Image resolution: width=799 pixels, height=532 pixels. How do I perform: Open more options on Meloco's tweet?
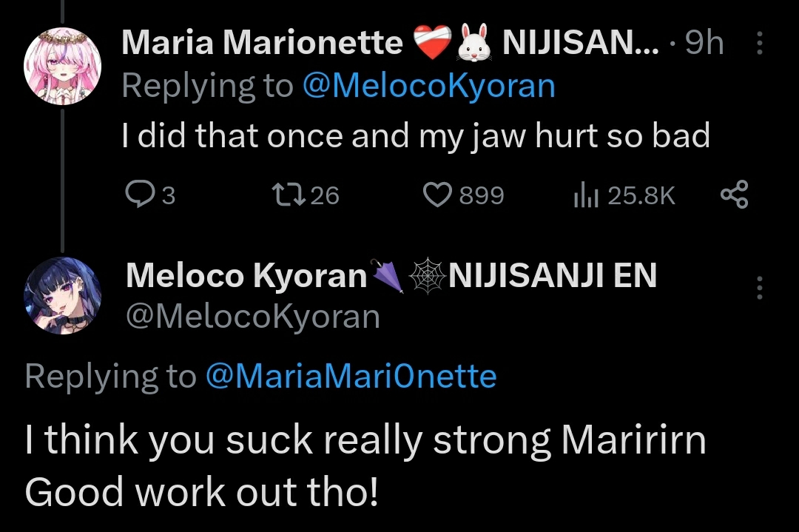tap(759, 287)
